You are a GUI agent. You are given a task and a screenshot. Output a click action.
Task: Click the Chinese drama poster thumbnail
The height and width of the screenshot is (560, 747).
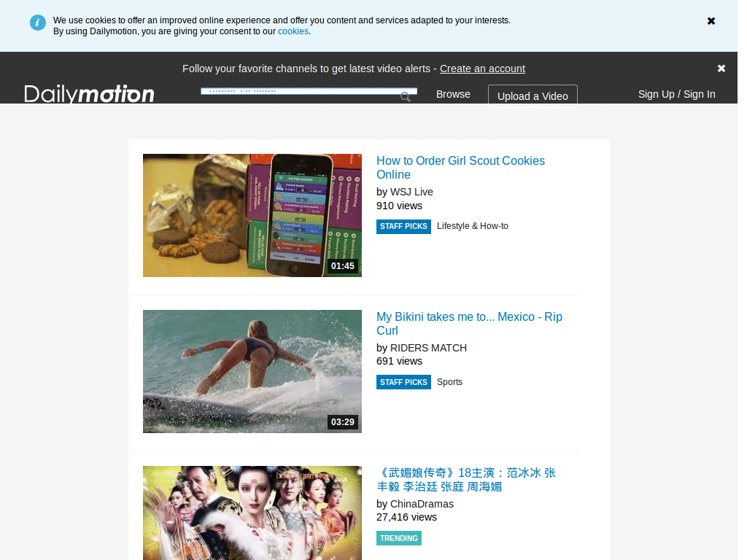[252, 513]
